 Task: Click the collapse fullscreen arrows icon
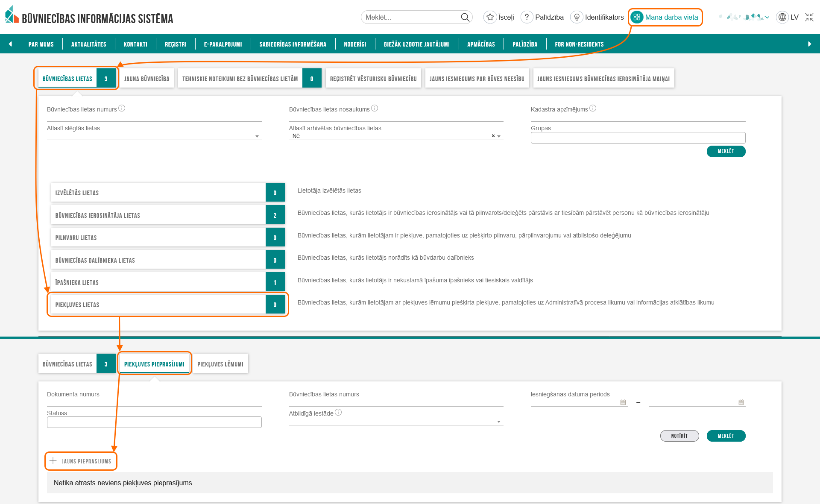point(809,17)
